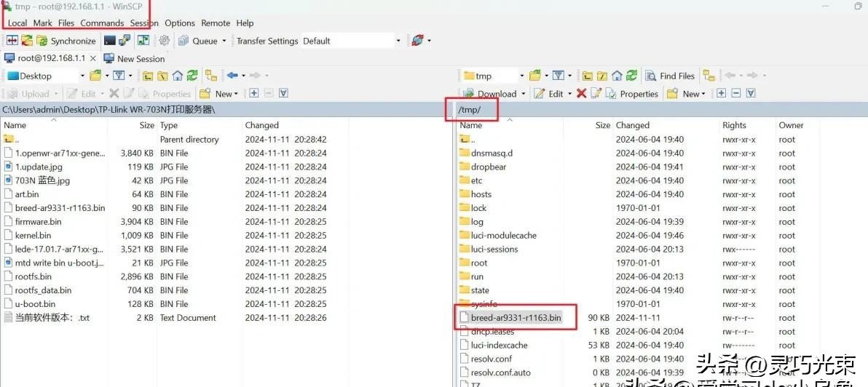
Task: Go to remote root directory icon
Action: click(x=601, y=76)
